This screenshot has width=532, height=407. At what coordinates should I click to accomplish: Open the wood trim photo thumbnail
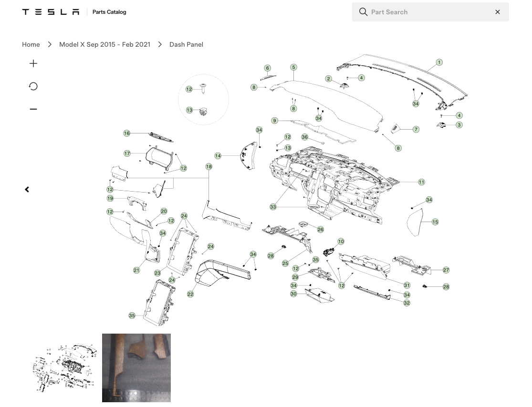coord(136,368)
